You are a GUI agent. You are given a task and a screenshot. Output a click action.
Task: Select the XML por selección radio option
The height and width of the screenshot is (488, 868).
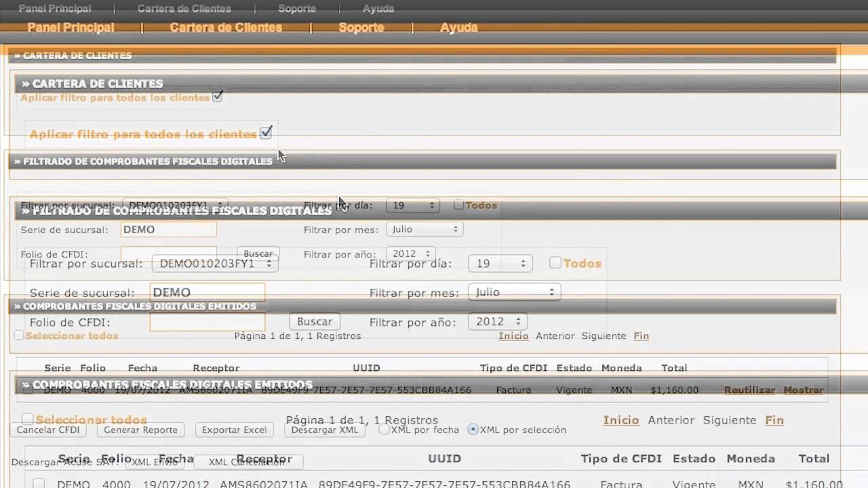(x=473, y=429)
